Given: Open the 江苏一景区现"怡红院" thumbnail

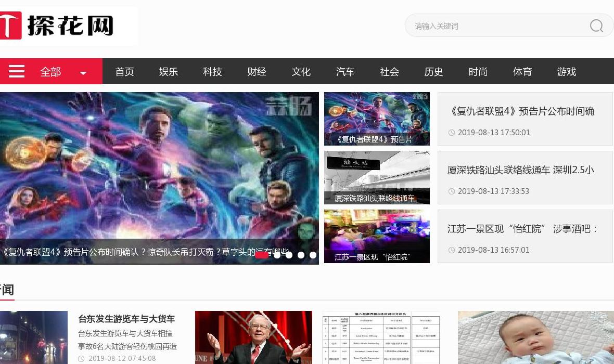Looking at the screenshot, I should [377, 236].
